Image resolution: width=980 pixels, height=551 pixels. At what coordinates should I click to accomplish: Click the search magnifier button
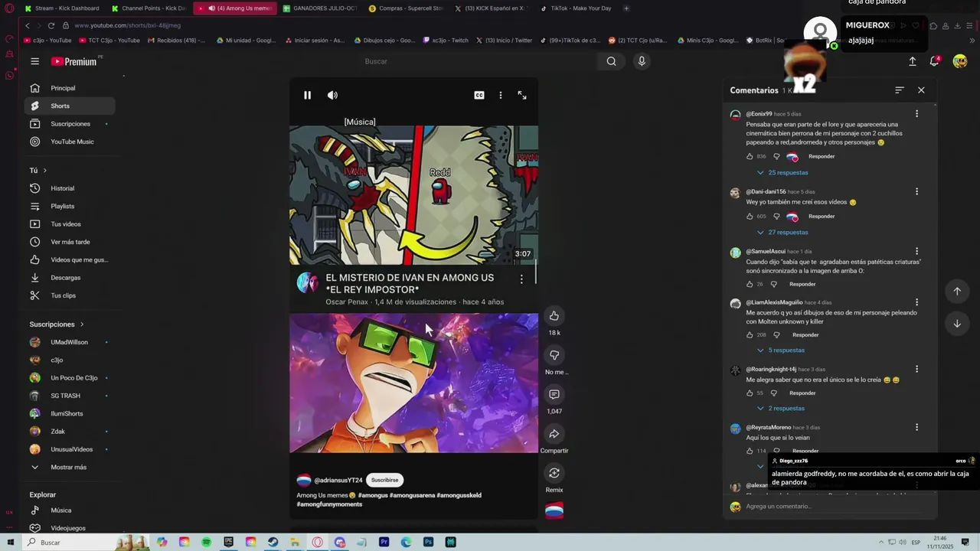pyautogui.click(x=611, y=61)
